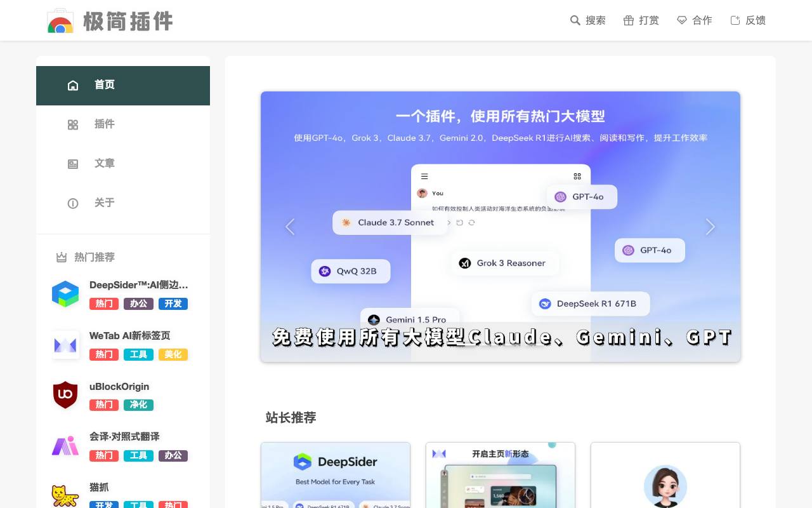The height and width of the screenshot is (508, 812).
Task: Select the 美化 tag under WeTab
Action: (173, 354)
